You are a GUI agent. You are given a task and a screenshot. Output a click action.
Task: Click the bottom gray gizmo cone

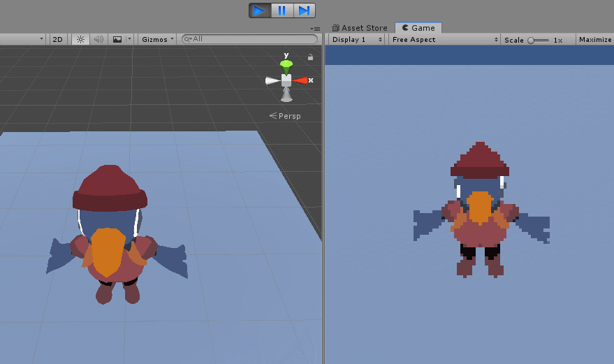(x=286, y=94)
